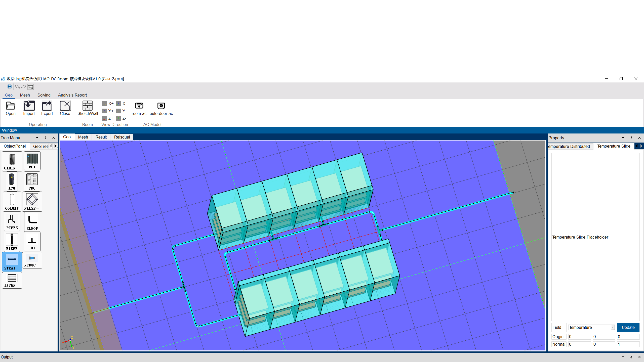
Task: Select the room ac model
Action: coord(139,108)
